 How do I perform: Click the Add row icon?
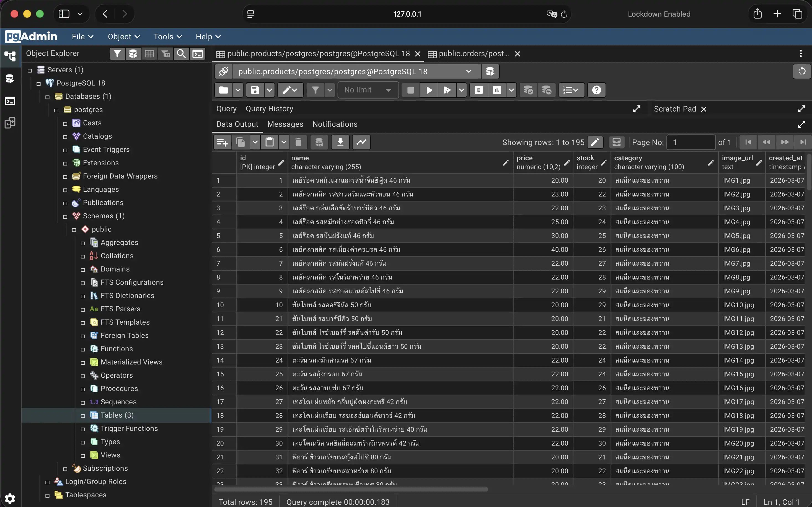(222, 142)
